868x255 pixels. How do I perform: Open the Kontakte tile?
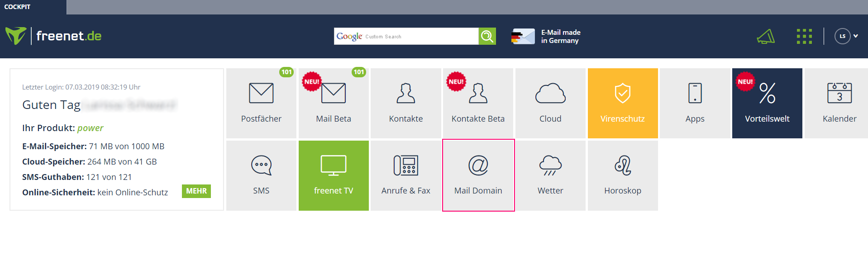[405, 103]
